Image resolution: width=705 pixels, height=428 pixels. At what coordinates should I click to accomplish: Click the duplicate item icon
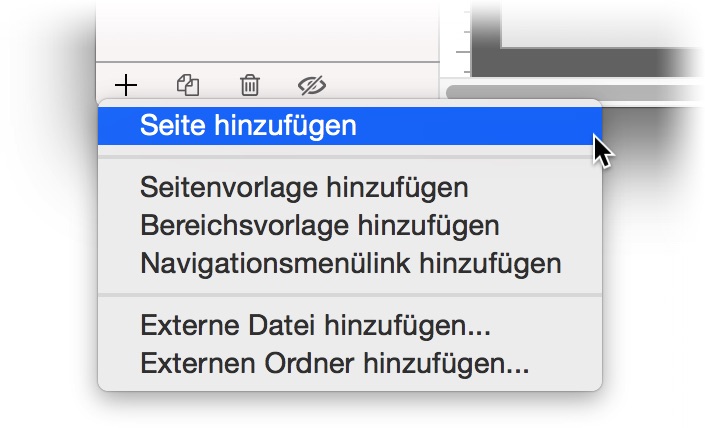188,84
